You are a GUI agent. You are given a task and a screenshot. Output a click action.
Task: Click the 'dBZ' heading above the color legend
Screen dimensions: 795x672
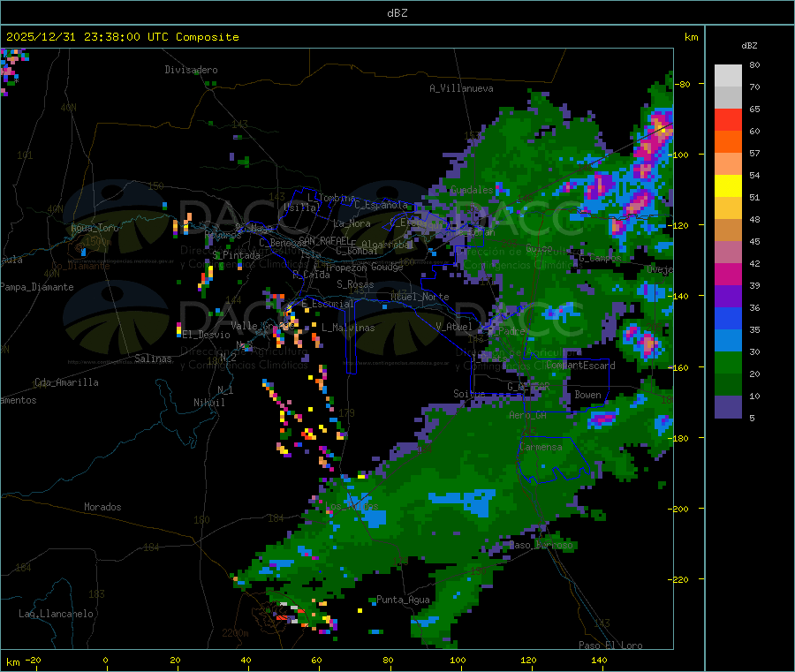click(x=749, y=46)
